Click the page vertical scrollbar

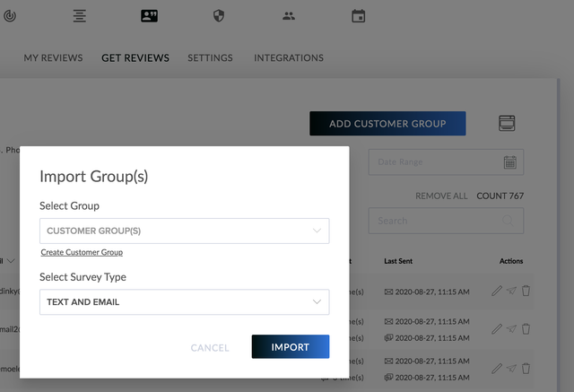[x=558, y=234]
